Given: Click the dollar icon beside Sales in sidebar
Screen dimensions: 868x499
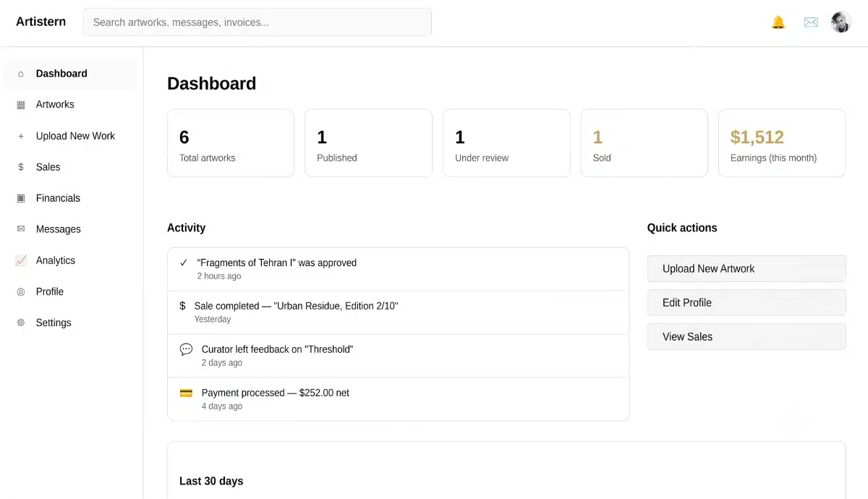Looking at the screenshot, I should 21,167.
